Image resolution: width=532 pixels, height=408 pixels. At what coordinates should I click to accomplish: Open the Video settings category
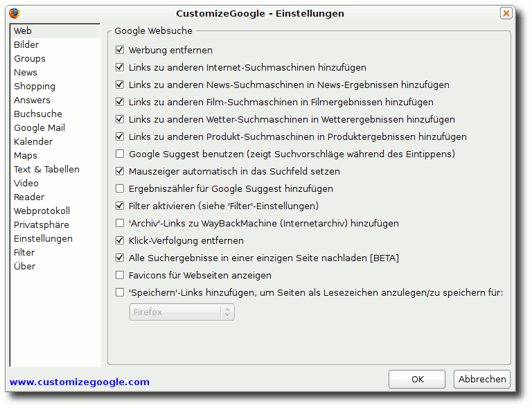[55, 184]
